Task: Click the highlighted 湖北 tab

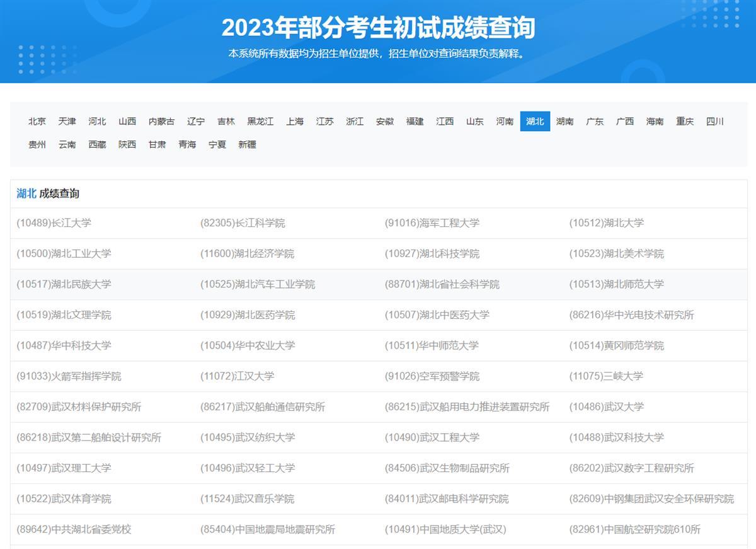Action: [535, 122]
